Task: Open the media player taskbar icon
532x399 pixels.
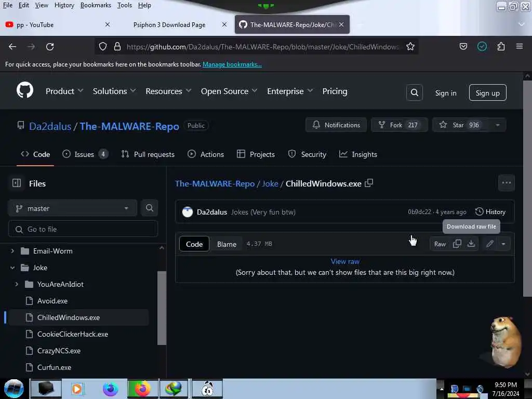Action: (77, 389)
